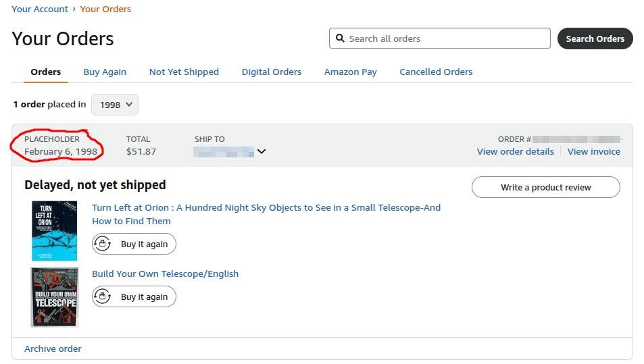This screenshot has height=364, width=644.
Task: Click Write a product review button
Action: click(545, 187)
